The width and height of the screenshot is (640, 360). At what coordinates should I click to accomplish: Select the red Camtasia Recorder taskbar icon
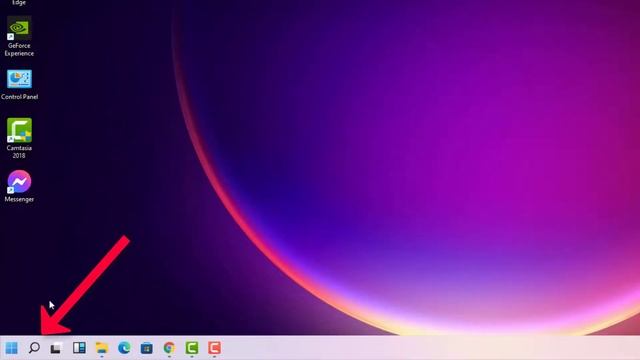click(214, 348)
